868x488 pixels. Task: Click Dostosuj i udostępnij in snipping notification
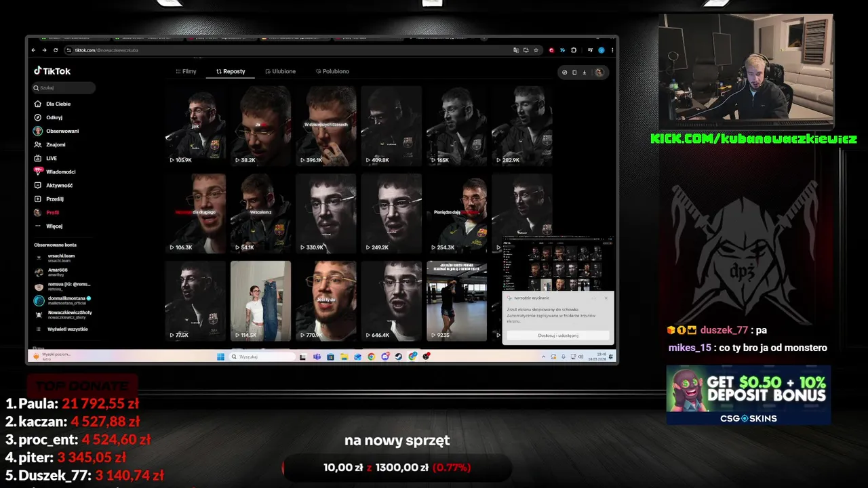pos(558,335)
